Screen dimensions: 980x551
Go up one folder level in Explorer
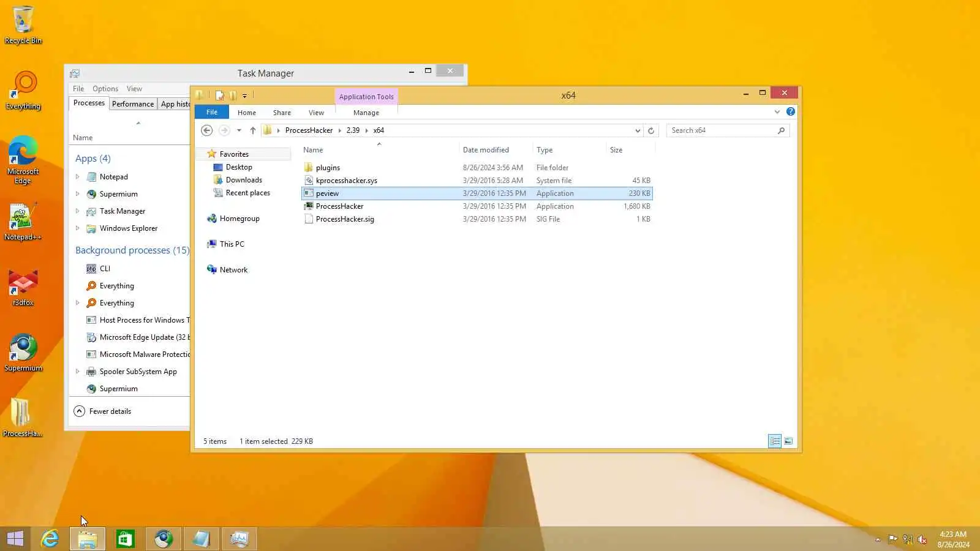[252, 130]
